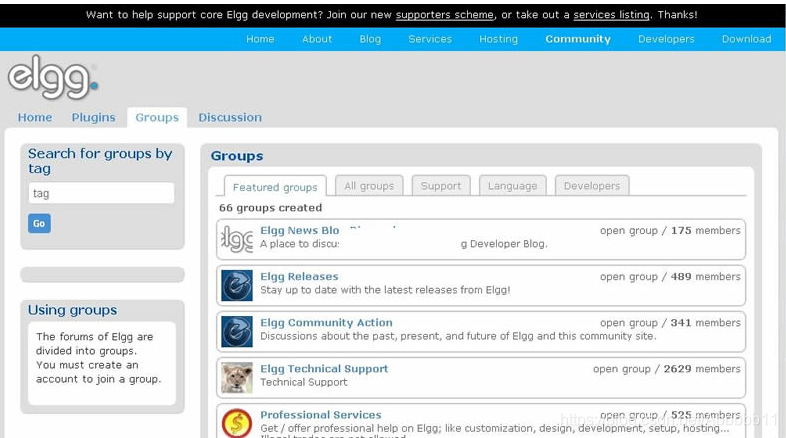Image resolution: width=786 pixels, height=438 pixels.
Task: Open Elgg Community Action group icon
Action: 237,331
